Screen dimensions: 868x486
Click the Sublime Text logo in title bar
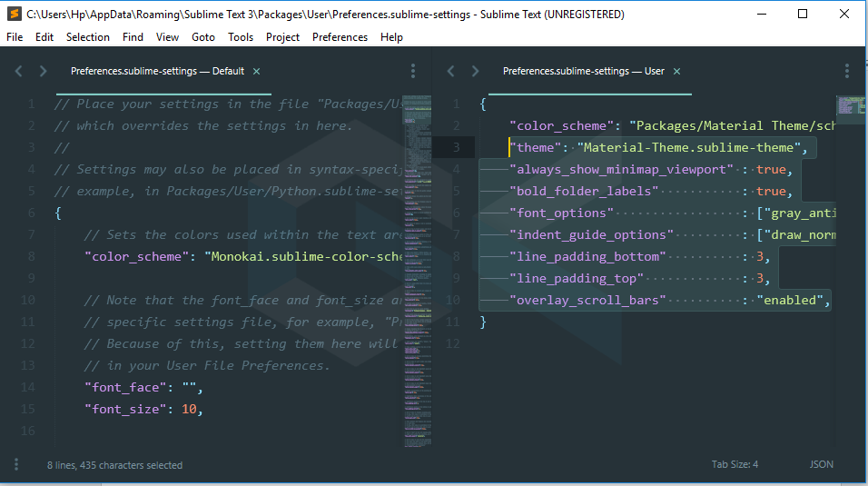(x=14, y=14)
